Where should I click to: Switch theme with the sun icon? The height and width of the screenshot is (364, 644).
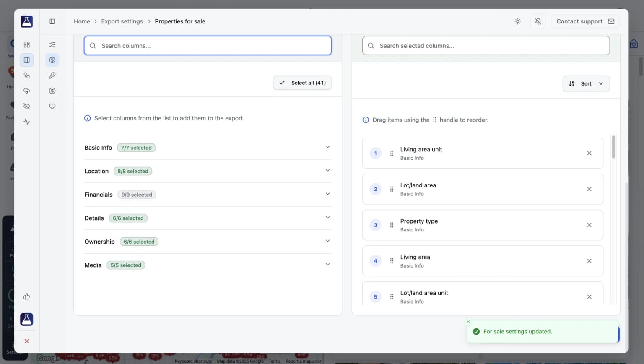518,21
